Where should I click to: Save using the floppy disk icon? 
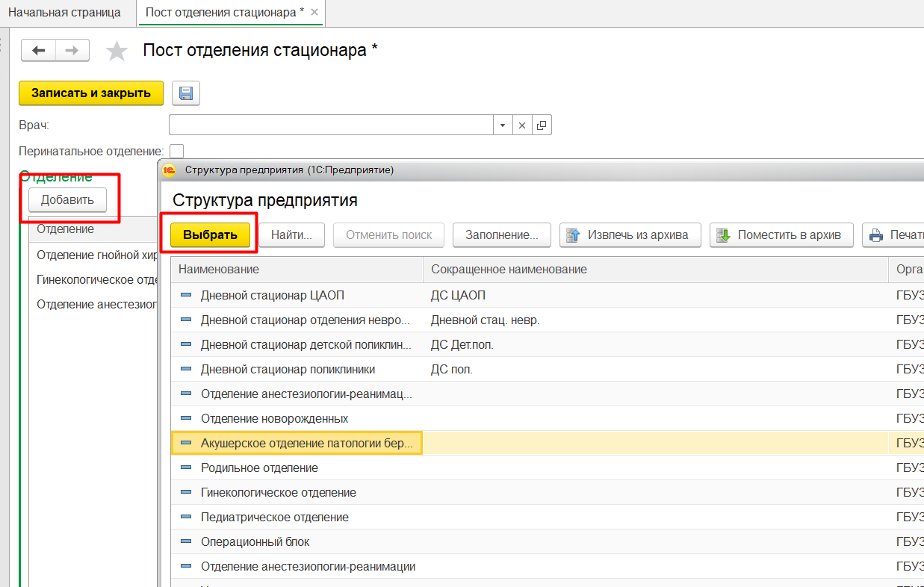[x=186, y=93]
